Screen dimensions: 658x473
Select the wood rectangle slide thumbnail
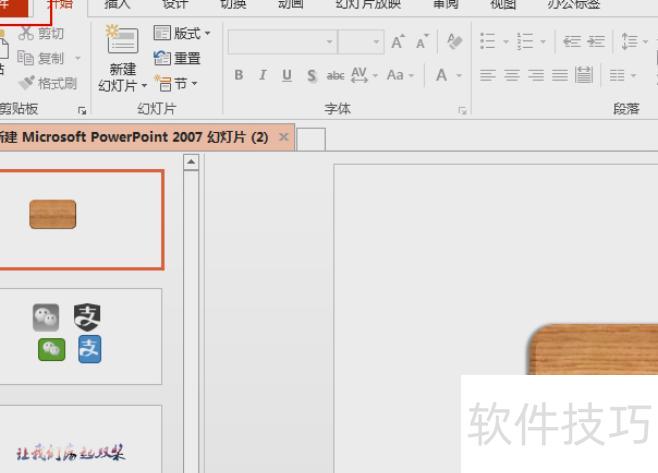81,220
